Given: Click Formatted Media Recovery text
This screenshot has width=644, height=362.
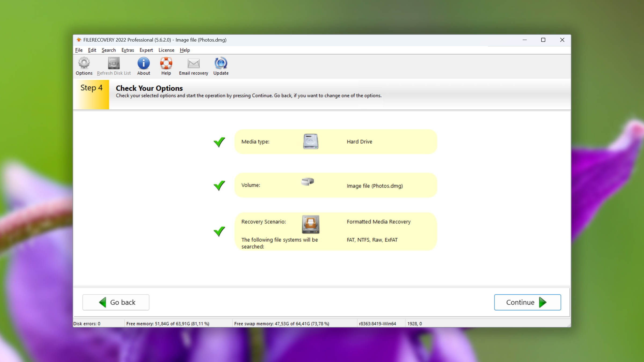Looking at the screenshot, I should 379,222.
